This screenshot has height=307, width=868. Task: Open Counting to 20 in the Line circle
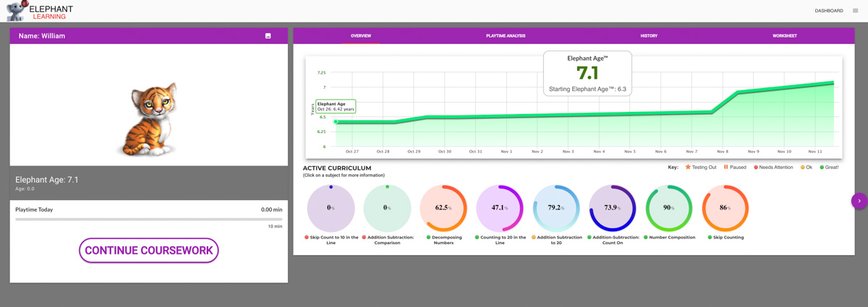(500, 208)
